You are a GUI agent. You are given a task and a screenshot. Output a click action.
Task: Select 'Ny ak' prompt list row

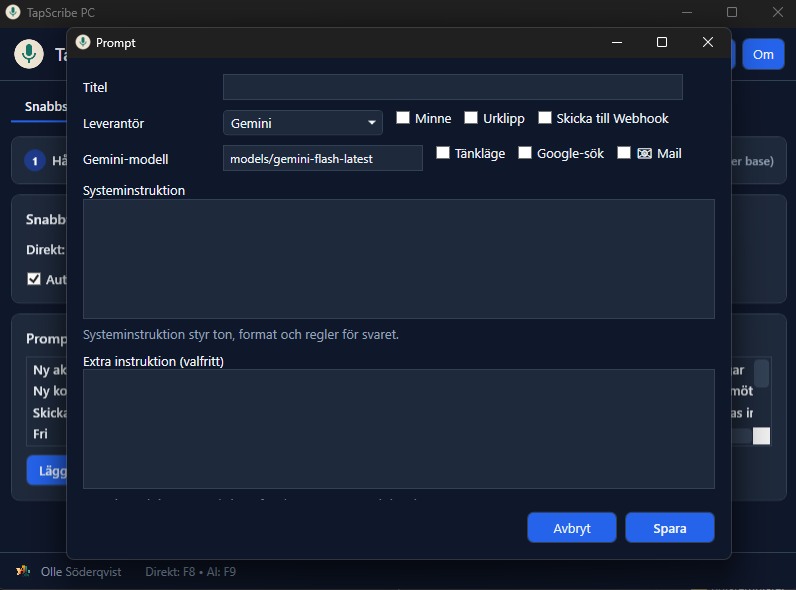(49, 370)
